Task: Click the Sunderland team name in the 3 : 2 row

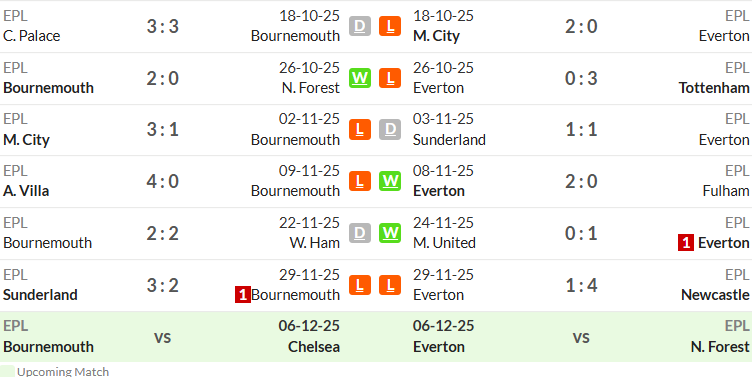Action: click(x=40, y=295)
